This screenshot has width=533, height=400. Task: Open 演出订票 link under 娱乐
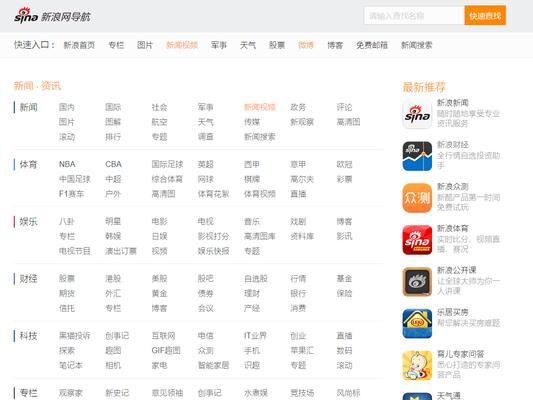(x=121, y=251)
